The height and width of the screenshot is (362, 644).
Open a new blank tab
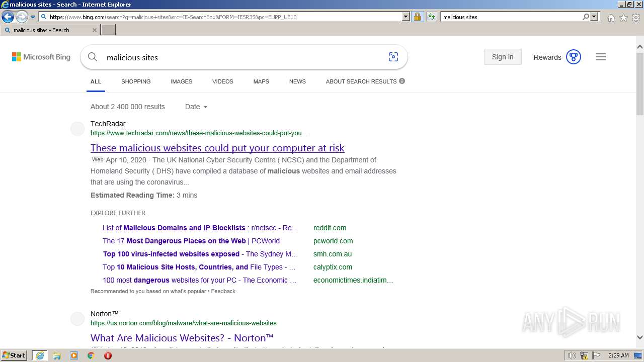[108, 30]
